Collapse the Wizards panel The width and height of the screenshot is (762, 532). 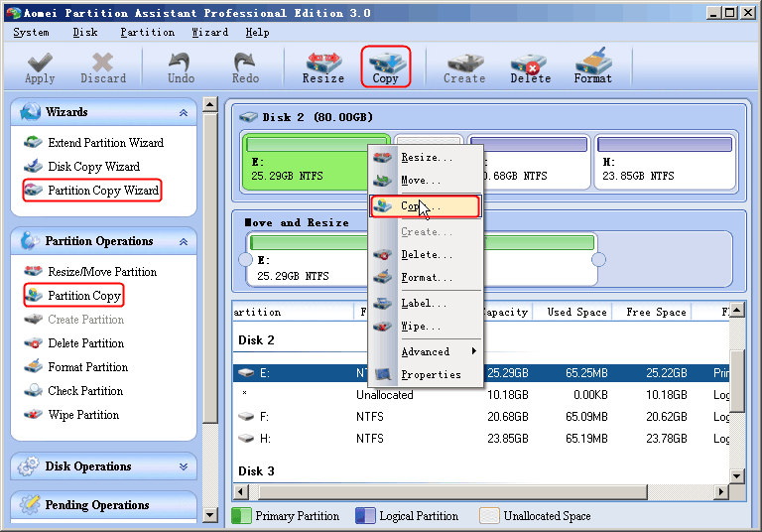(183, 113)
